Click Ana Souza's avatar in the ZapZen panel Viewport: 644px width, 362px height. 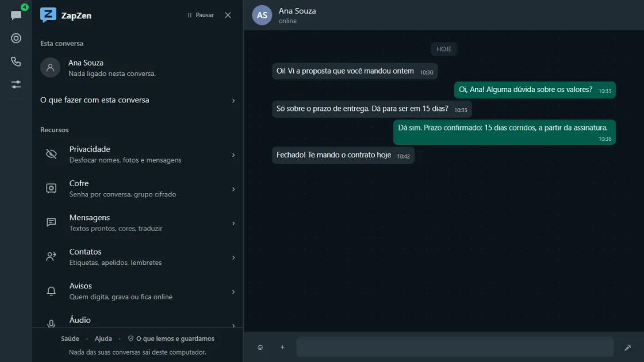pos(50,67)
